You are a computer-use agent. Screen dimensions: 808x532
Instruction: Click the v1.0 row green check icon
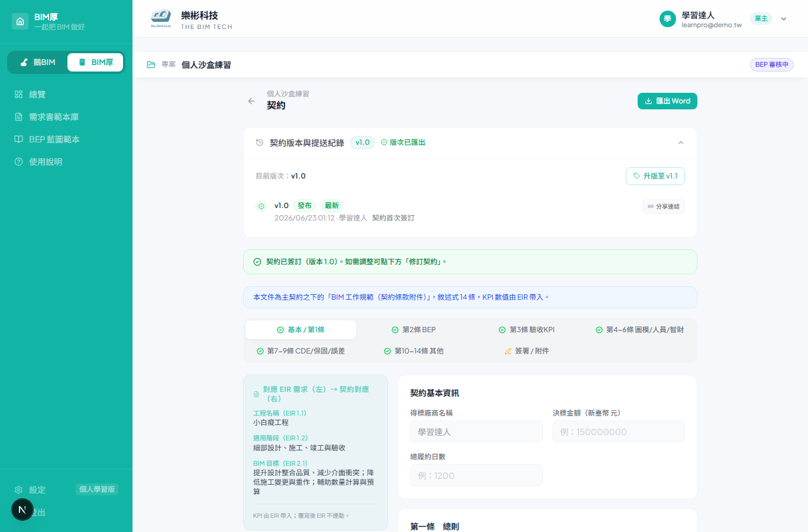pos(261,206)
